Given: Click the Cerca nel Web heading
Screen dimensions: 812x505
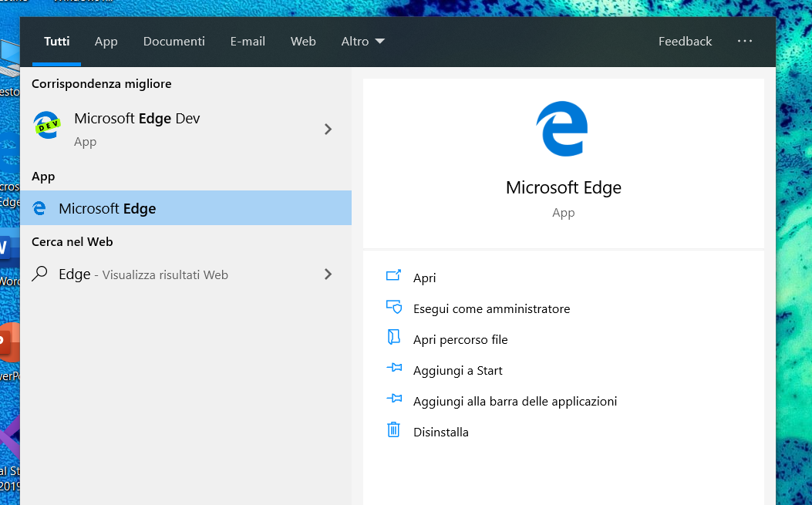Looking at the screenshot, I should click(72, 242).
